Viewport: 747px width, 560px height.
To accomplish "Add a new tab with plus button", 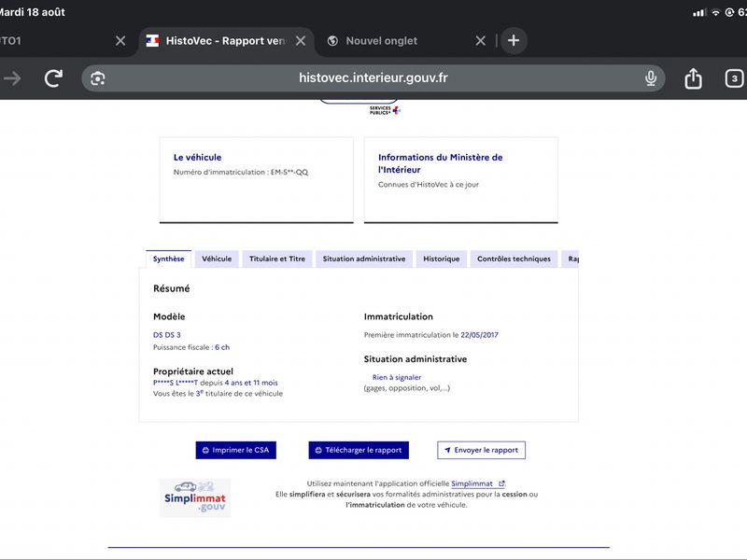I will [x=514, y=40].
